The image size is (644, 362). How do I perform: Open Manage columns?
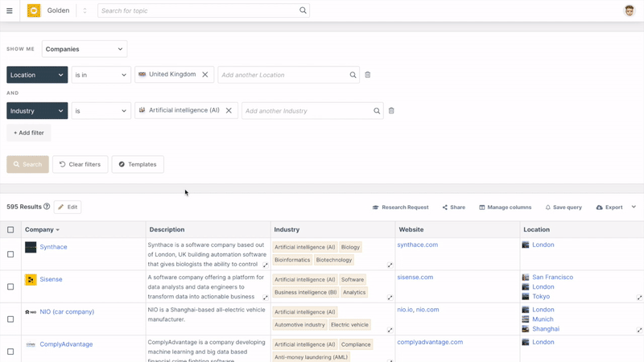(506, 208)
